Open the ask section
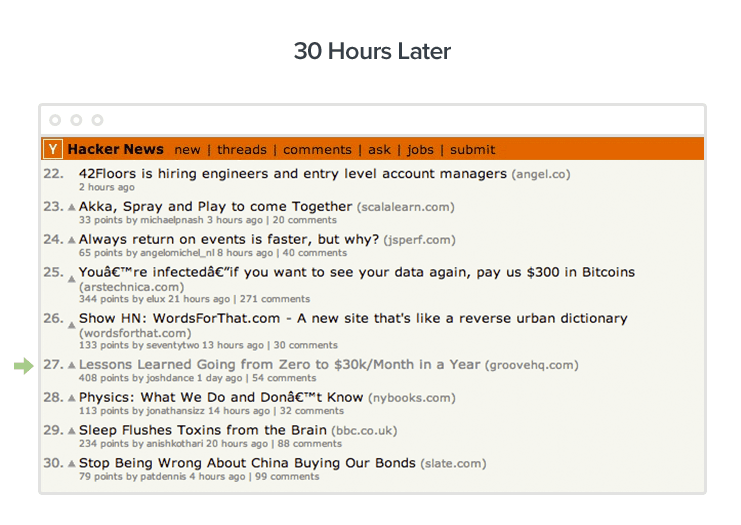This screenshot has width=741, height=525. tap(379, 150)
